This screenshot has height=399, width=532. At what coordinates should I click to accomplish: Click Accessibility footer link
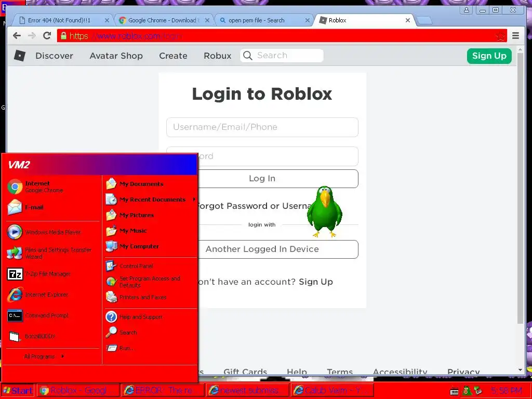point(400,371)
